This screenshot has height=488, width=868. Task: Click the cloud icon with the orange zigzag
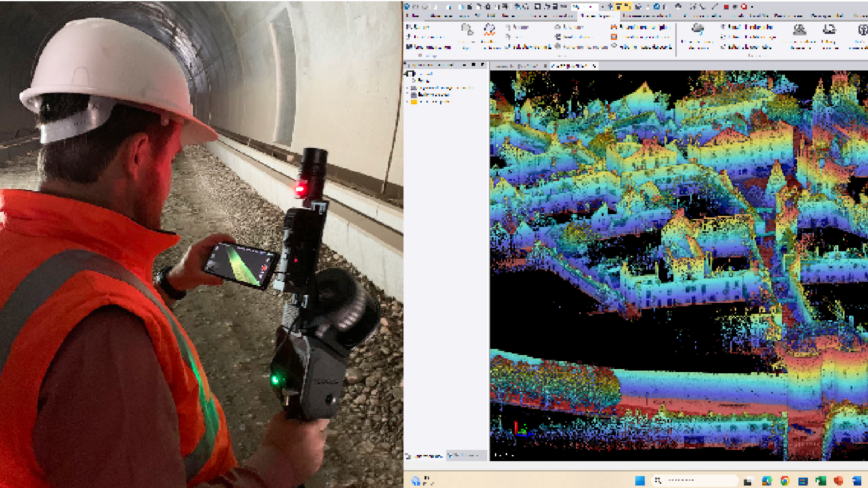coord(489,30)
